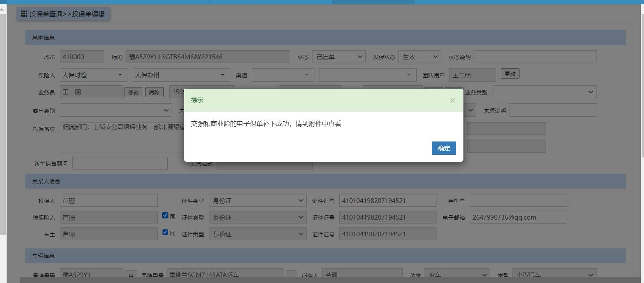644x283 pixels.
Task: Open the 保险人 dropdown showing 人保财险
Action: (x=93, y=75)
